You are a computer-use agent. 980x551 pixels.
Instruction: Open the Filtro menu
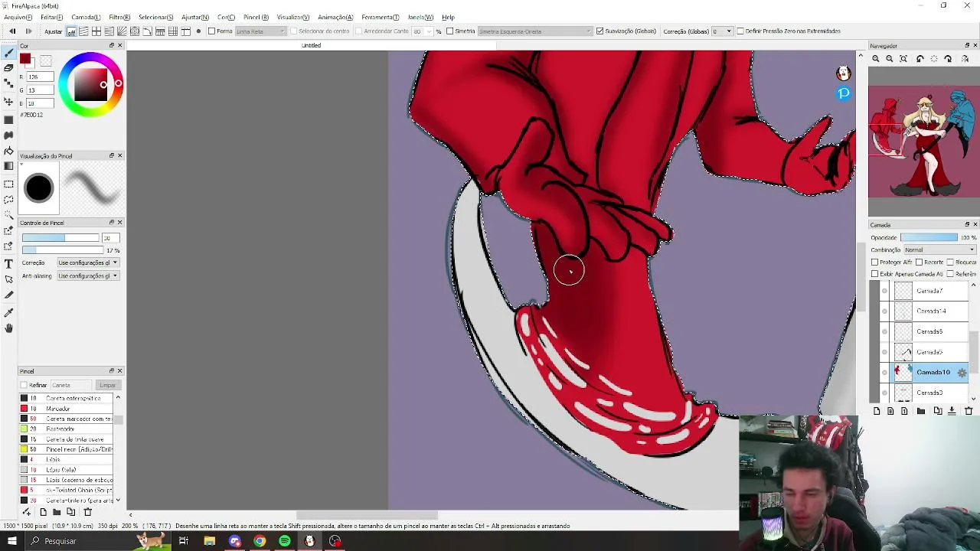point(119,17)
